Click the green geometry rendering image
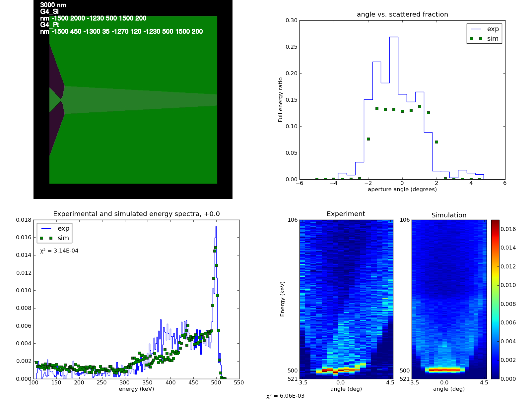This screenshot has width=532, height=399. point(133,100)
